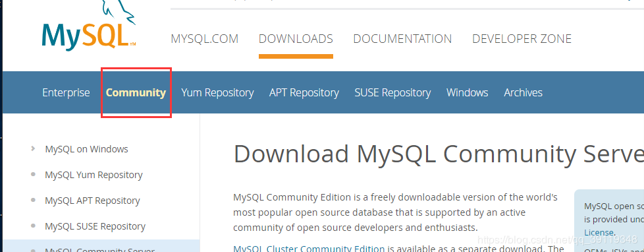
Task: Select the DOWNLOADS navigation tab
Action: 296,39
